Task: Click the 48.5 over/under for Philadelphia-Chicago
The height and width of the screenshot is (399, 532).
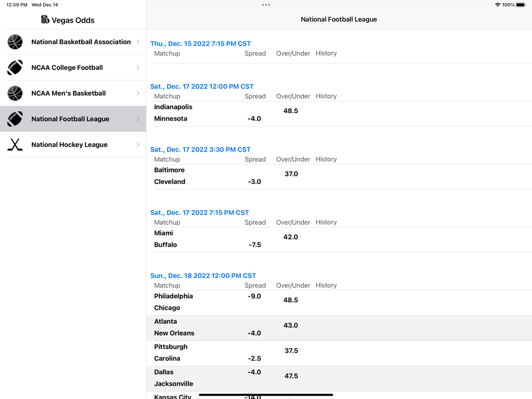Action: point(291,300)
